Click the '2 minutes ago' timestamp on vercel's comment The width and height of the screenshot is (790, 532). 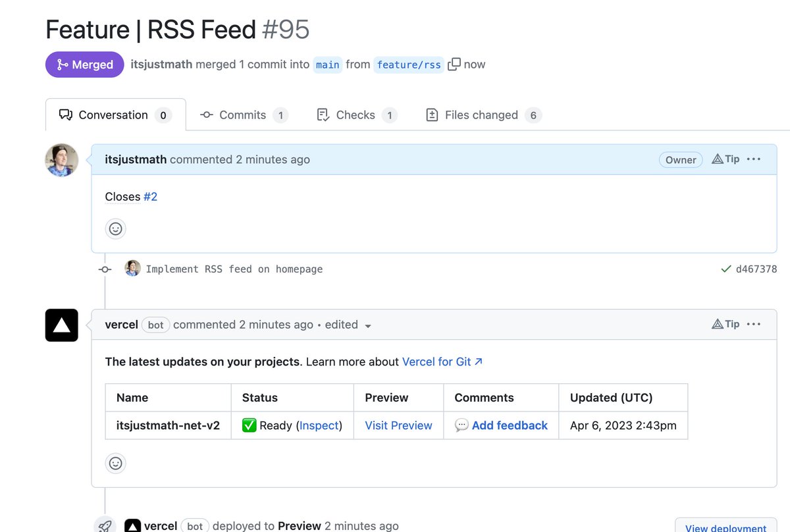coord(276,325)
